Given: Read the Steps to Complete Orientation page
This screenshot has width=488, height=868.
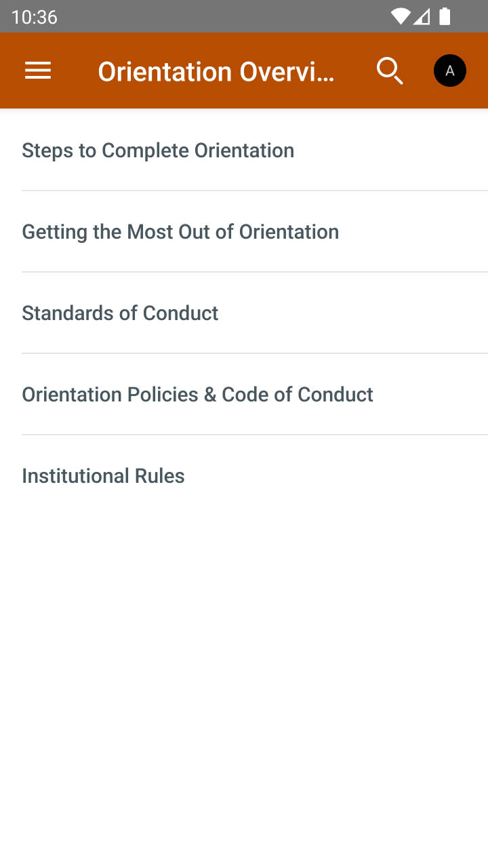Looking at the screenshot, I should pyautogui.click(x=158, y=150).
